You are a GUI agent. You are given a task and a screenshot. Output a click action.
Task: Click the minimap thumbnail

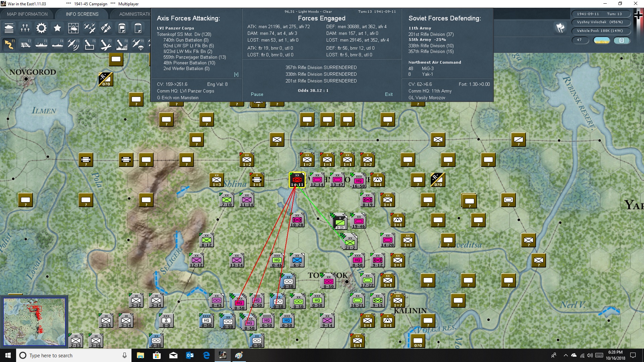click(x=34, y=322)
